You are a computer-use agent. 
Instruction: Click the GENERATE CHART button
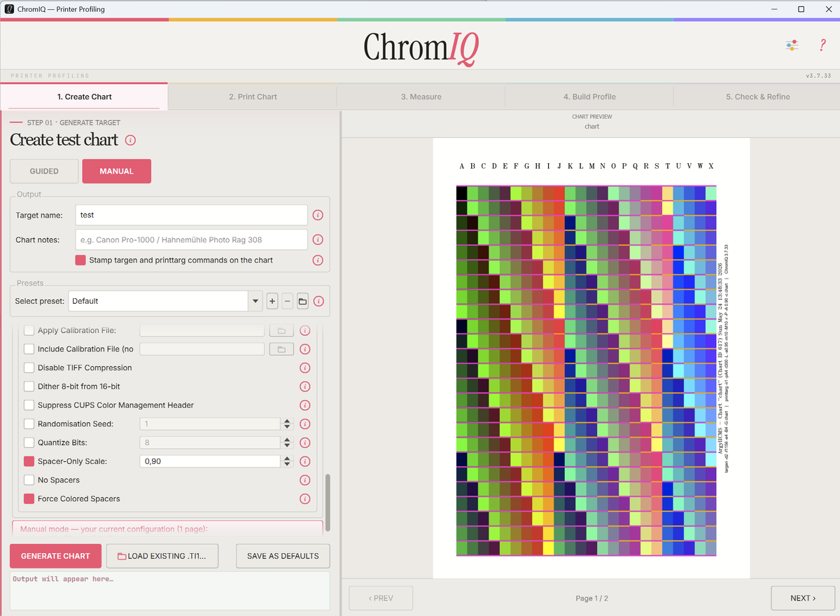click(x=55, y=556)
